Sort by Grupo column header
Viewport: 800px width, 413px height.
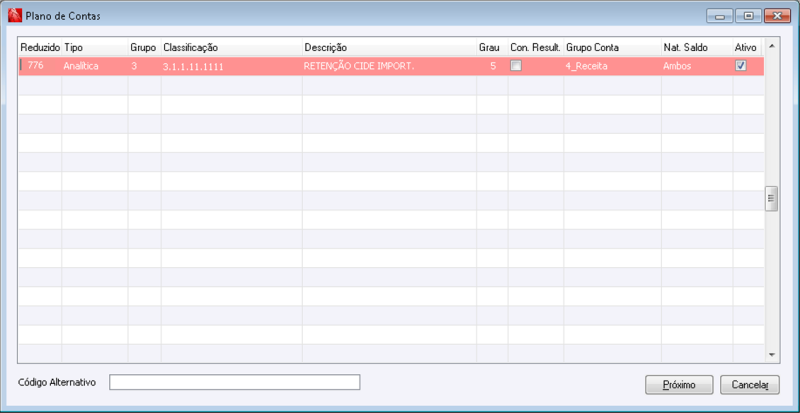144,47
